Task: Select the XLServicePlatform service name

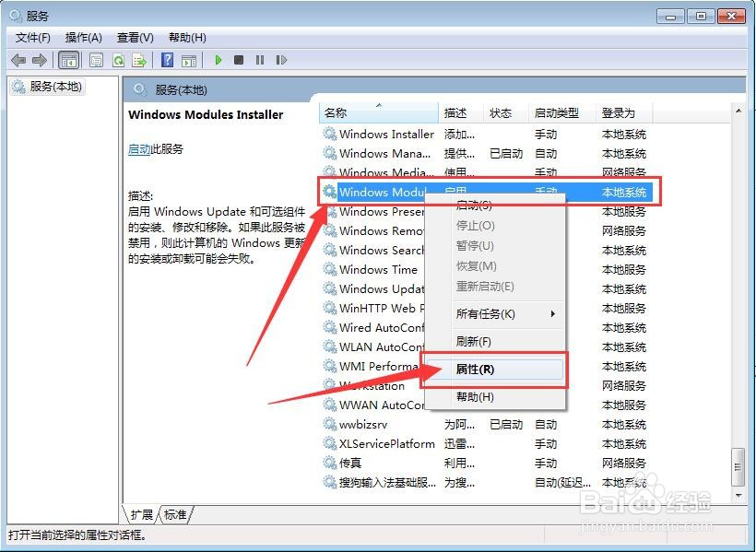Action: pyautogui.click(x=386, y=443)
